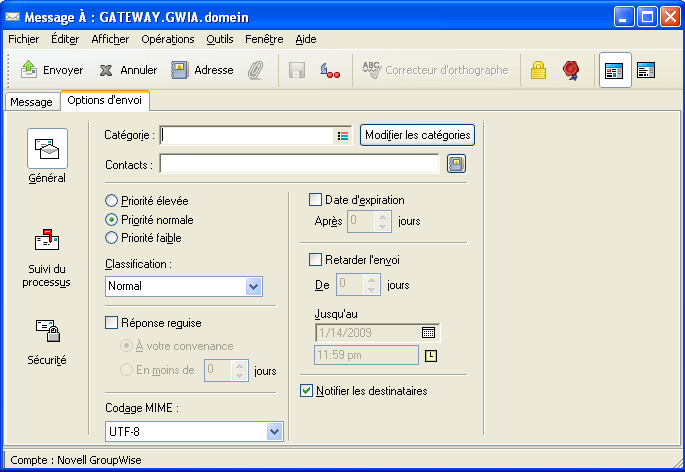Click the yellow padlock encrypt icon
Image resolution: width=685 pixels, height=472 pixels.
pos(538,70)
